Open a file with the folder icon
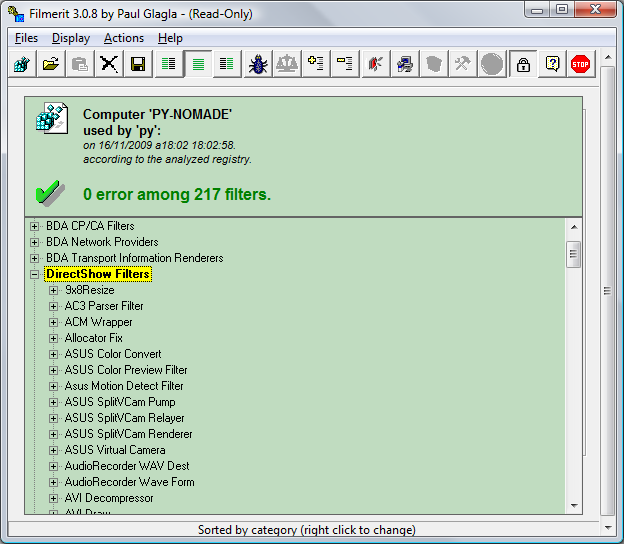The image size is (624, 544). click(x=51, y=64)
